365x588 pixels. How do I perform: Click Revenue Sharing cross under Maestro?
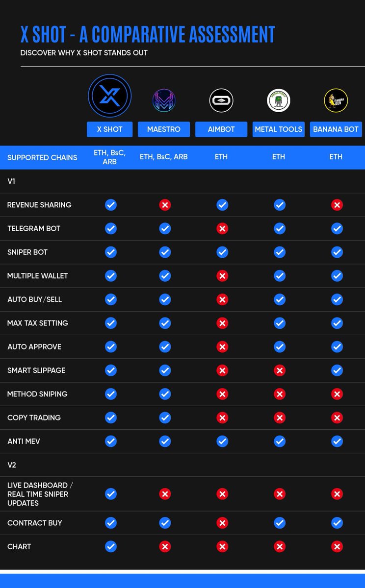pos(165,205)
